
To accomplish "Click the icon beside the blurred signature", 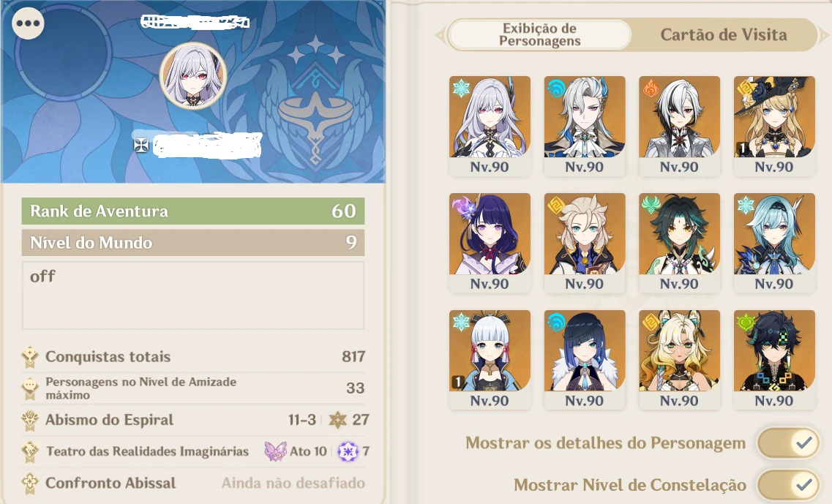I will click(x=141, y=146).
